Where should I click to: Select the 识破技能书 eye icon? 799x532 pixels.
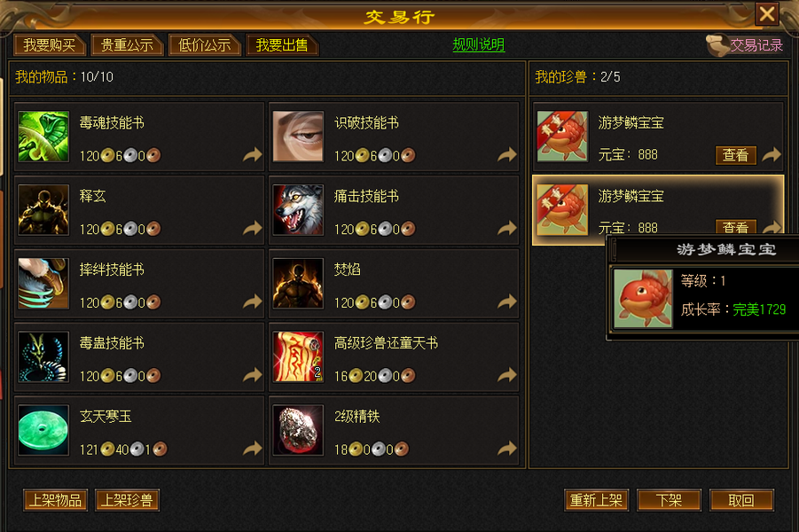(298, 137)
